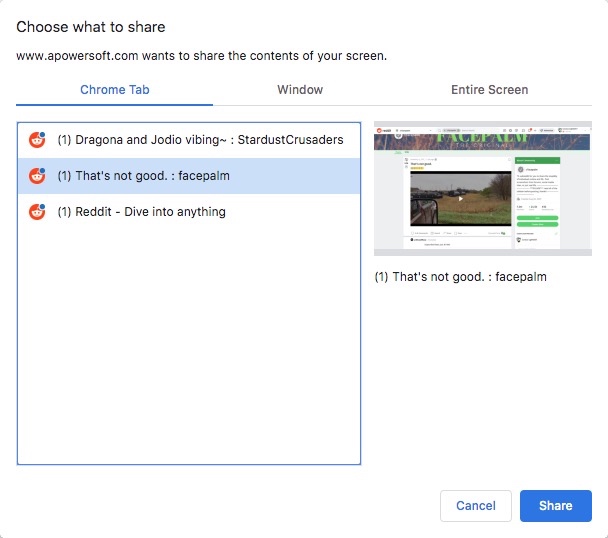608x538 pixels.
Task: Click the Reddit logo inside the preview
Action: [381, 129]
